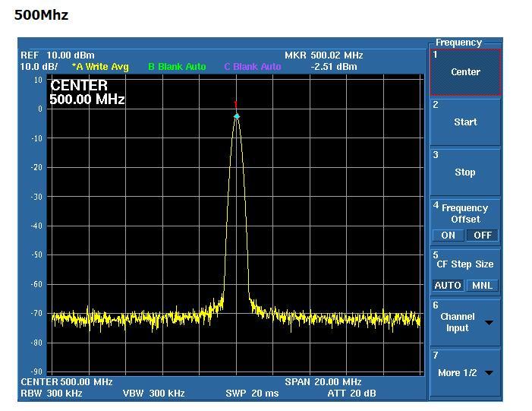Select the red marker number 1 label
The width and height of the screenshot is (532, 411).
coord(235,104)
